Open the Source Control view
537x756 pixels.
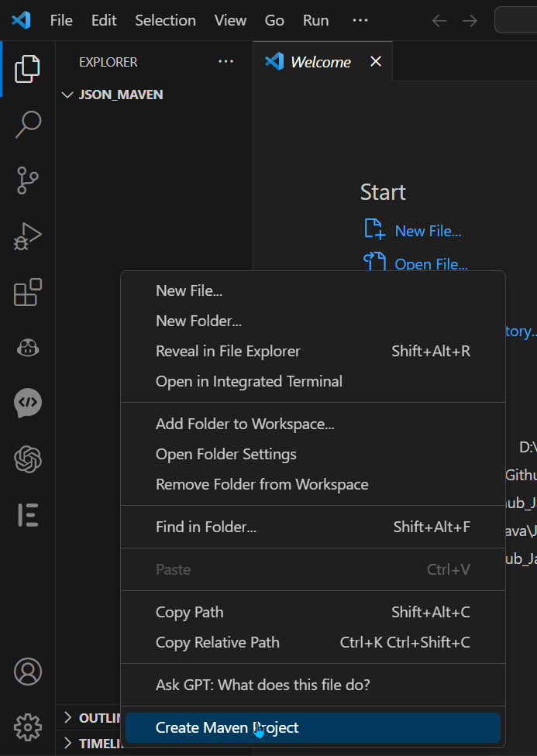(28, 180)
